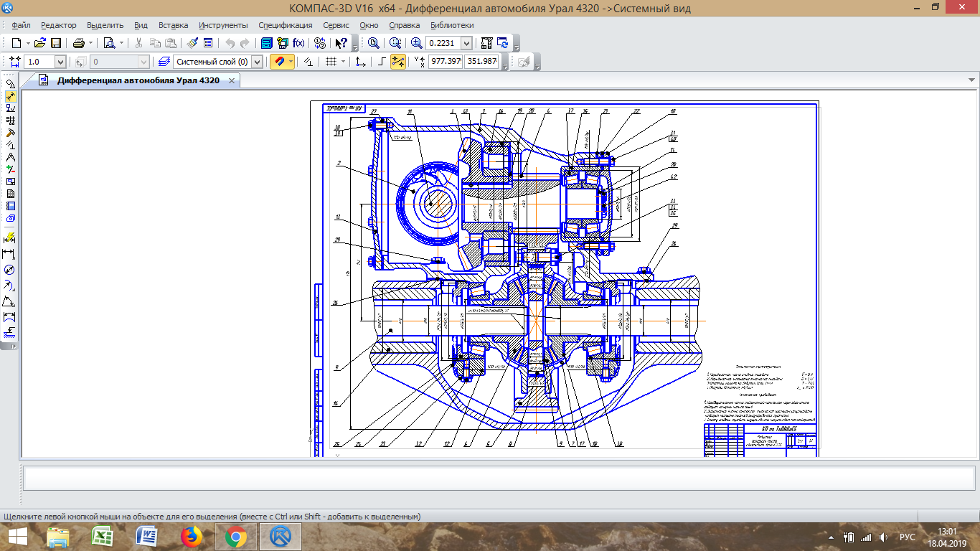Image resolution: width=980 pixels, height=551 pixels.
Task: Open the volume icon in system tray
Action: pos(883,537)
